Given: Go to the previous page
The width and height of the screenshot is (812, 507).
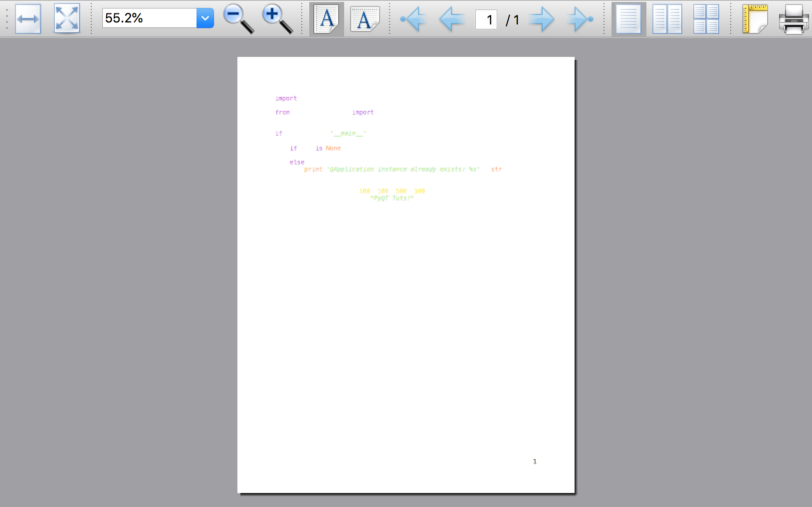Looking at the screenshot, I should 451,19.
